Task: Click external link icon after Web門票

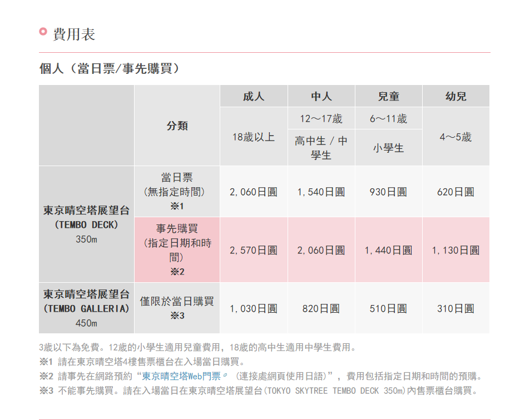Action: [x=225, y=375]
